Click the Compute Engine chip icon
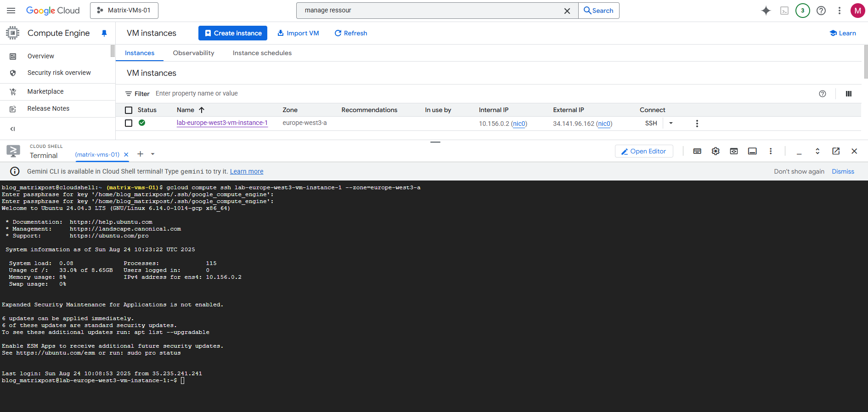Image resolution: width=868 pixels, height=412 pixels. pos(12,33)
